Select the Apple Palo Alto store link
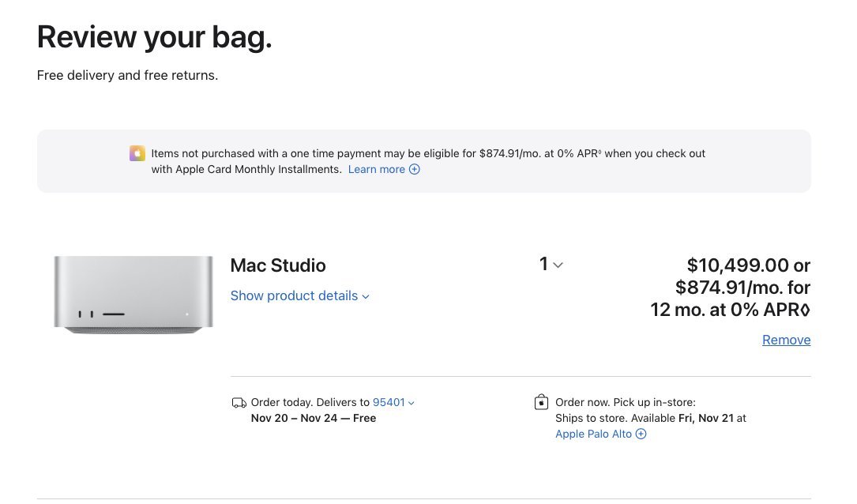857x504 pixels. coord(593,434)
